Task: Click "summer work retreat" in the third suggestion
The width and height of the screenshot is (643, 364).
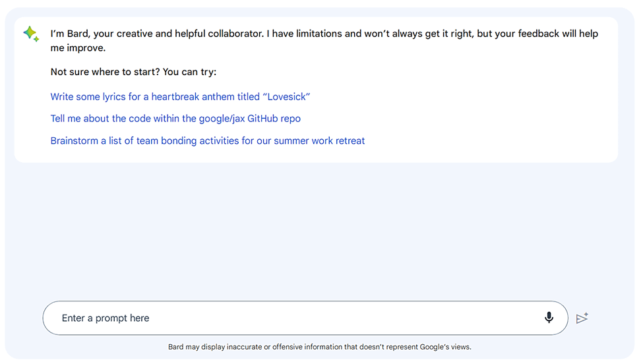Action: click(319, 140)
